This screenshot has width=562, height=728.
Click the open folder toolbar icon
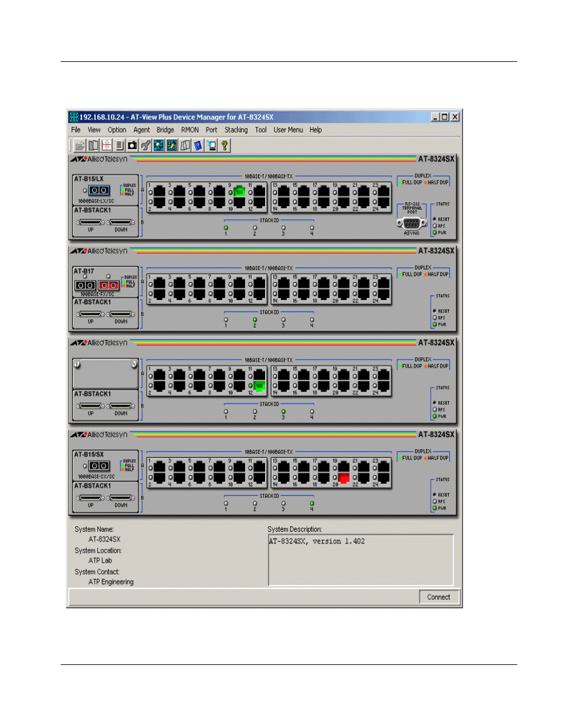[x=80, y=145]
